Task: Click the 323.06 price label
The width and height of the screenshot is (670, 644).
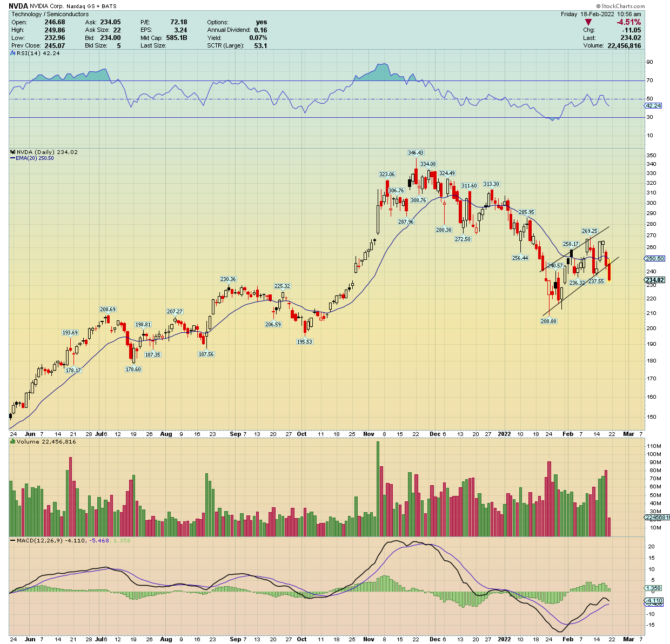Action: pos(387,175)
